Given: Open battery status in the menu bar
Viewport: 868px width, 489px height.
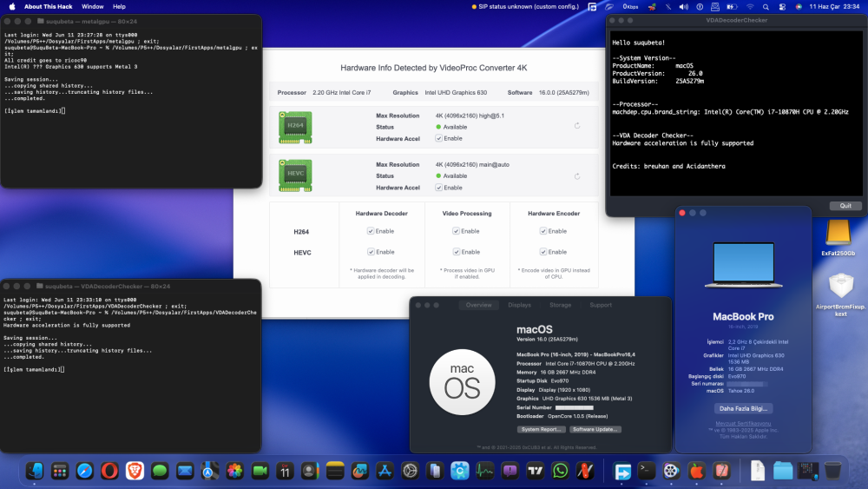Looking at the screenshot, I should pyautogui.click(x=732, y=7).
